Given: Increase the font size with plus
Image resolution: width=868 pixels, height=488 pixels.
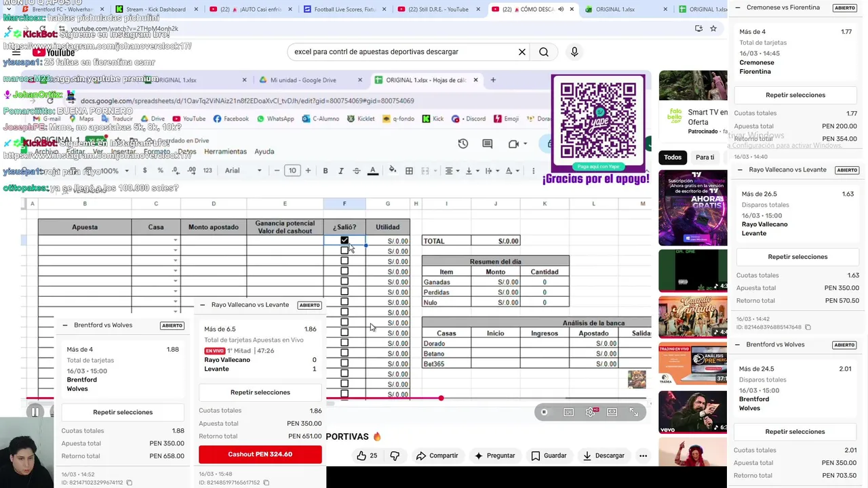Looking at the screenshot, I should 308,171.
